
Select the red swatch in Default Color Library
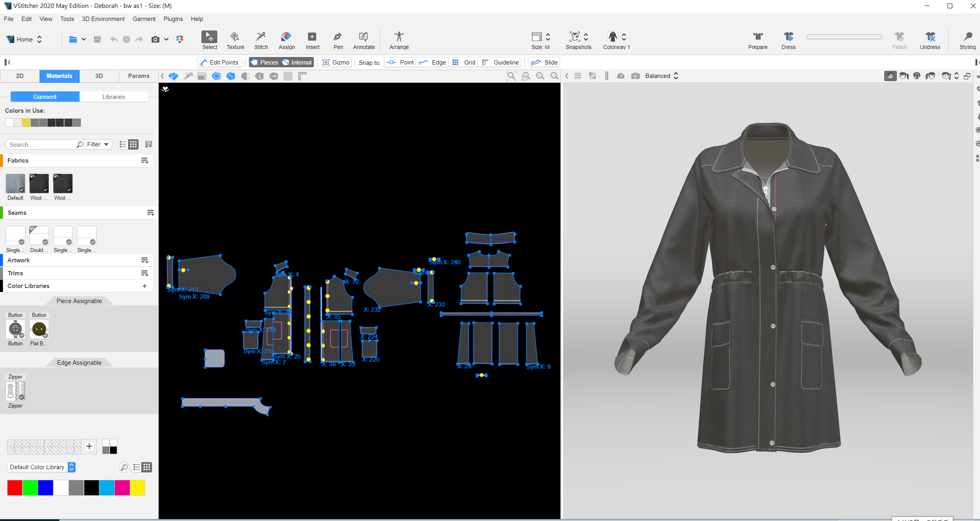point(15,487)
